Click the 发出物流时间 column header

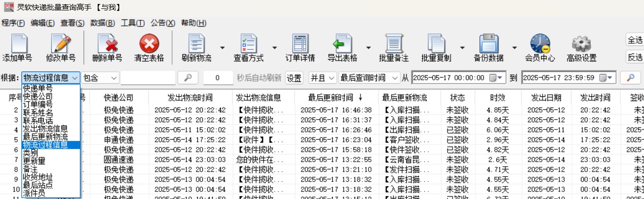coord(190,97)
